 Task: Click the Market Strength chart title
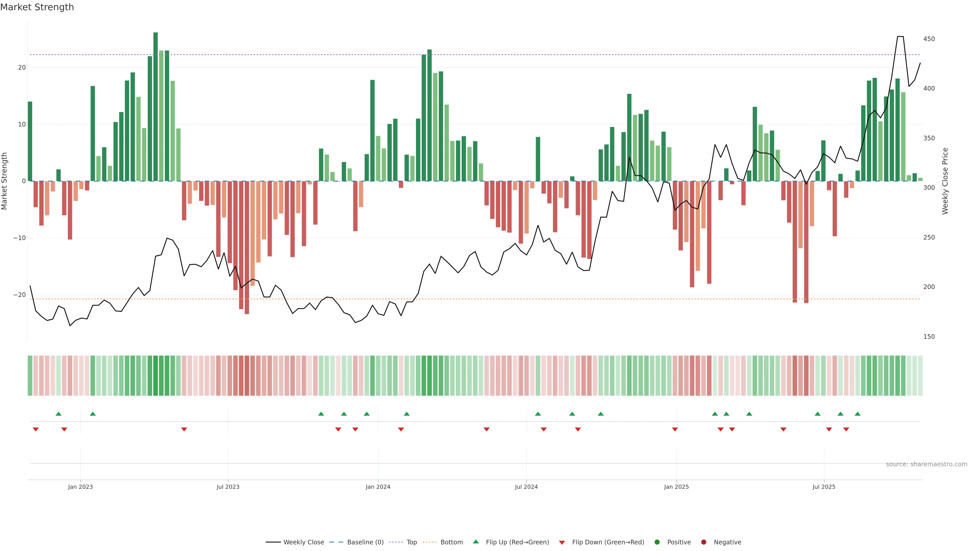click(x=37, y=7)
